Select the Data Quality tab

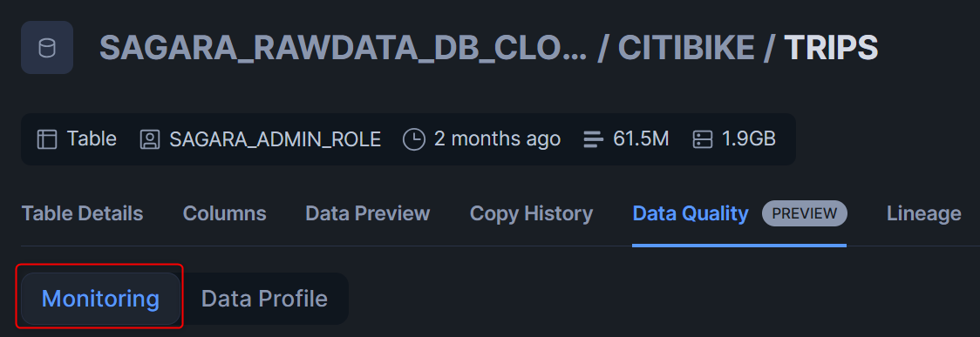click(691, 213)
